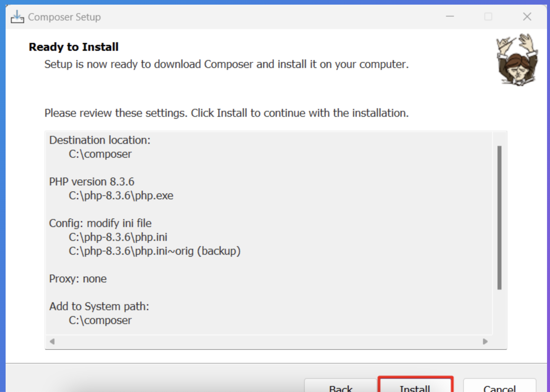Click the php.exe path line
Screen dimensions: 550x392
pyautogui.click(x=121, y=196)
